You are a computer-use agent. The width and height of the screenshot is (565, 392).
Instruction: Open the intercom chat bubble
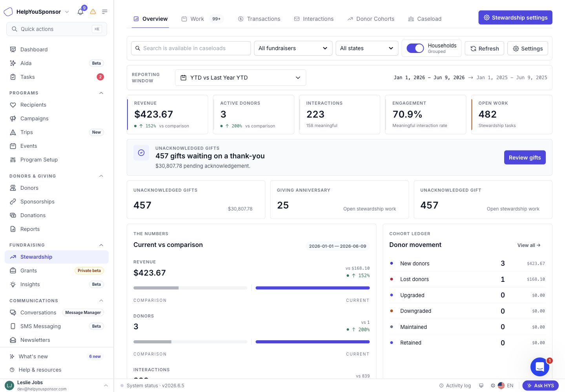pyautogui.click(x=540, y=367)
